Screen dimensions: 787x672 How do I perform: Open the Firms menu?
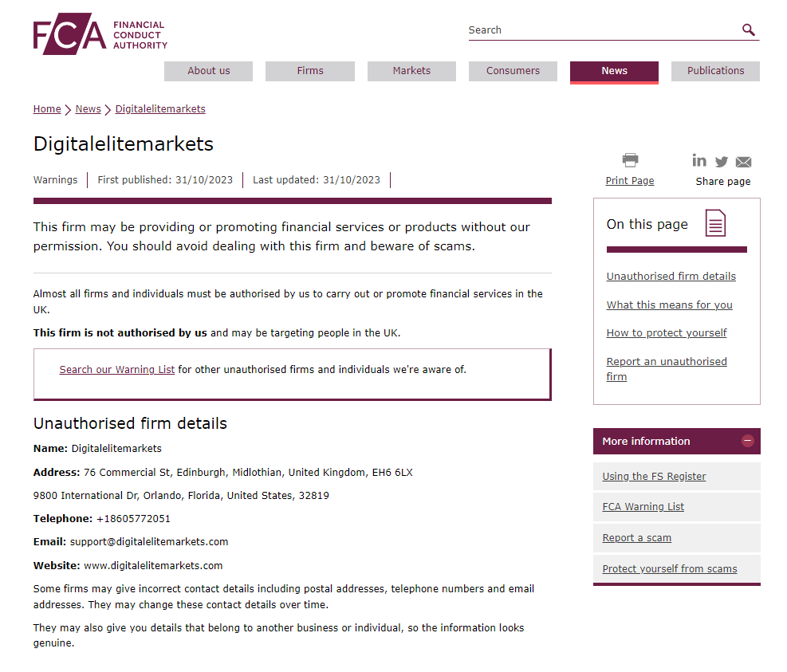[x=309, y=71]
